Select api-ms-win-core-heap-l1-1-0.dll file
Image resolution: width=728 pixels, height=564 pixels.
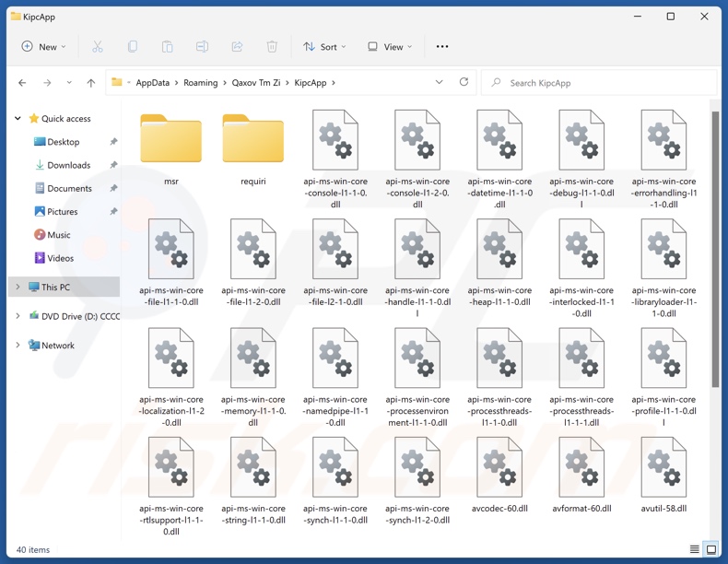pyautogui.click(x=499, y=263)
